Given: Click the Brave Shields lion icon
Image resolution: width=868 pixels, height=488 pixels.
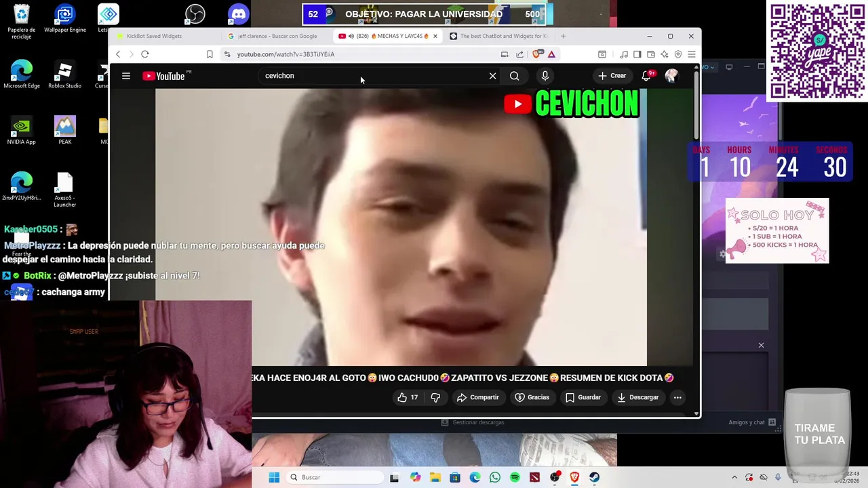Looking at the screenshot, I should pos(537,54).
